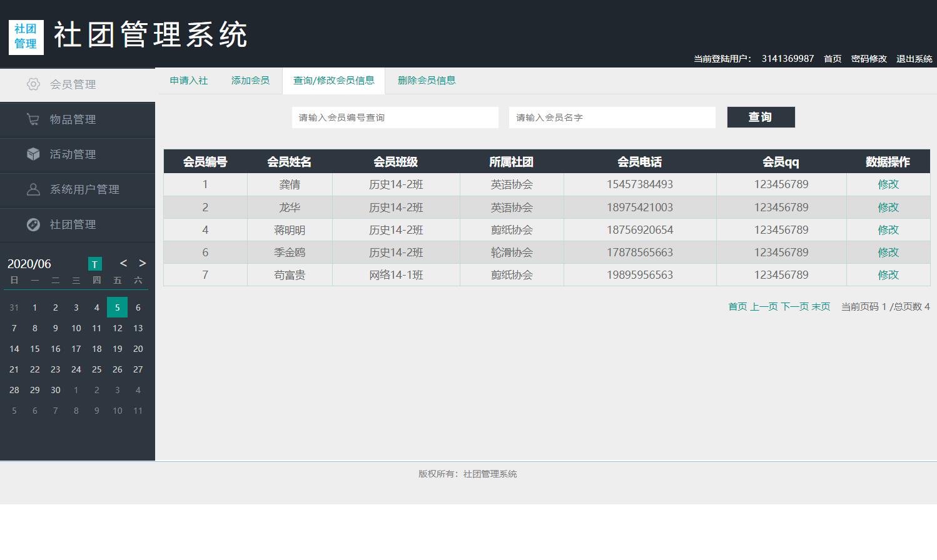Focus the member ID search field
Viewport: 937px width, 560px height.
[395, 117]
